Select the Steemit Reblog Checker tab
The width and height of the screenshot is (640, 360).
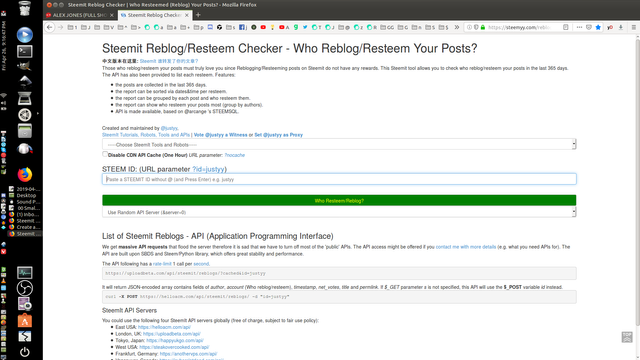[x=154, y=15]
